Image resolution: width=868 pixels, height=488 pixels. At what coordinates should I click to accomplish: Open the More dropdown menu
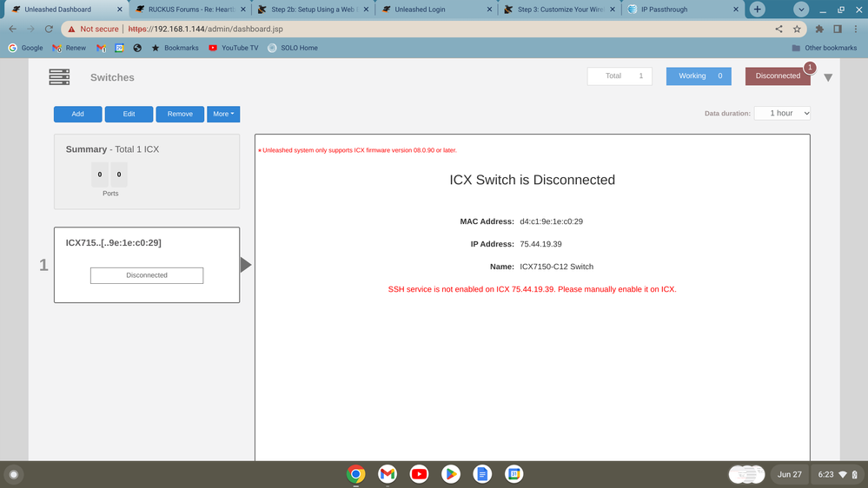[x=223, y=114]
